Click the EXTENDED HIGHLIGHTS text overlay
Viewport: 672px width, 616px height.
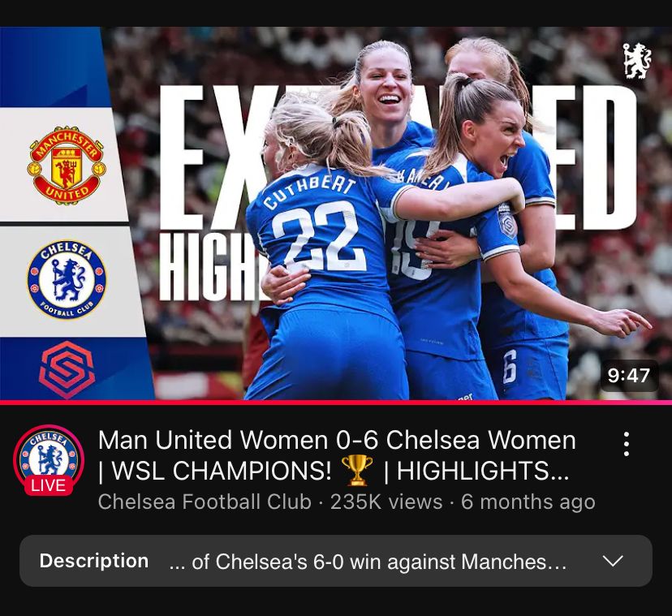click(x=398, y=193)
